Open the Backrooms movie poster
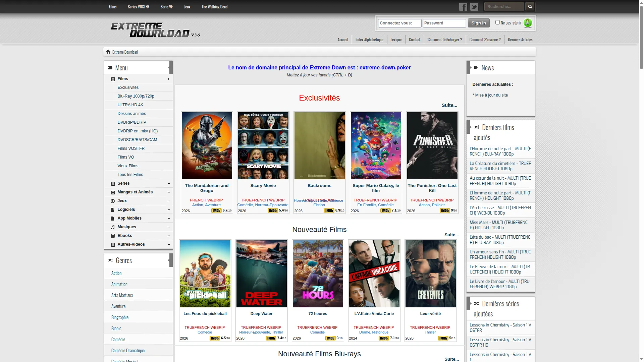 [320, 146]
